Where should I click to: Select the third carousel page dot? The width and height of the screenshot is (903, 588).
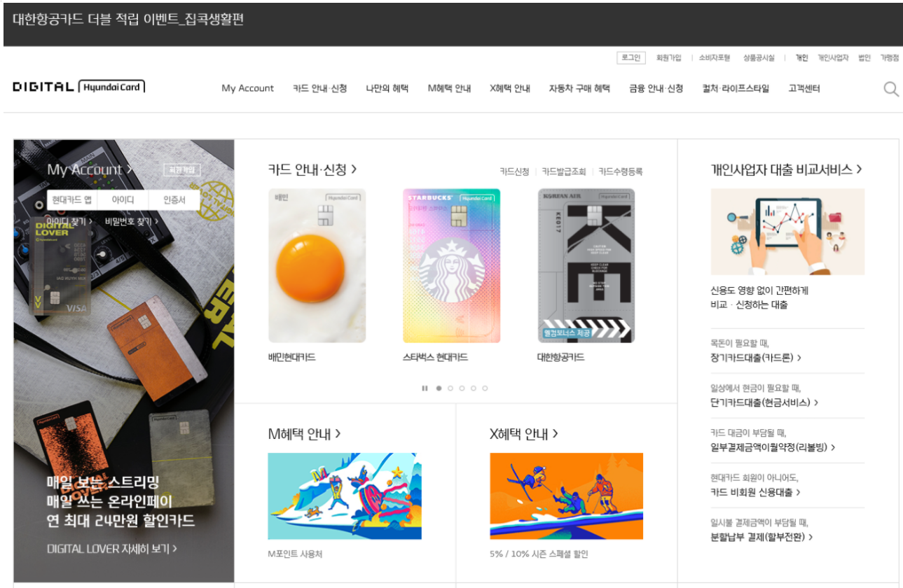pyautogui.click(x=462, y=388)
